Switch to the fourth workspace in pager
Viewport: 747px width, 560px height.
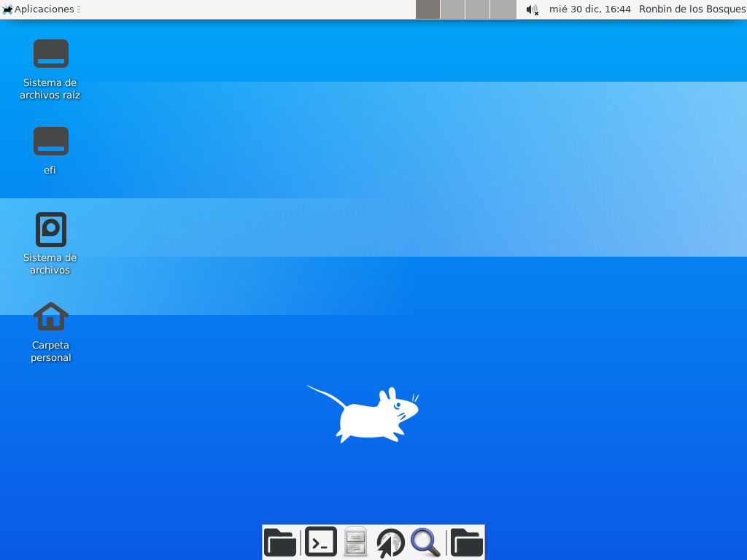(x=503, y=9)
